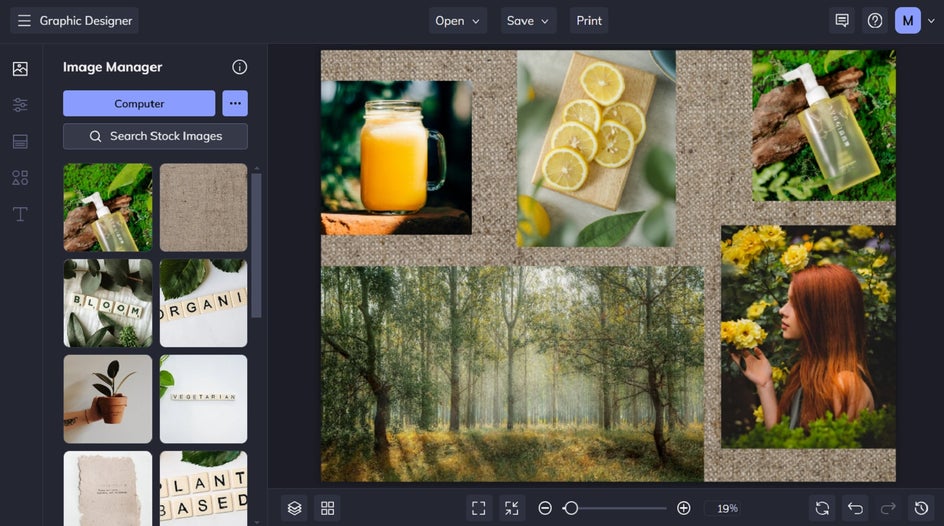Select the torn paper thumbnail
944x526 pixels.
point(108,488)
